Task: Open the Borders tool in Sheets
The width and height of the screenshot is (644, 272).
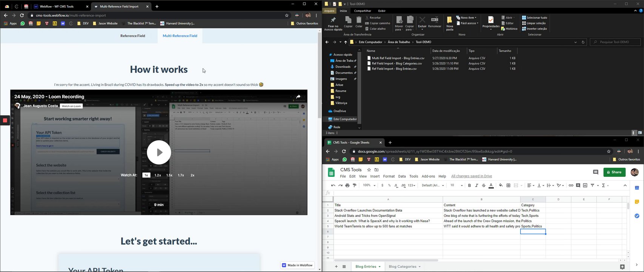Action: (509, 185)
